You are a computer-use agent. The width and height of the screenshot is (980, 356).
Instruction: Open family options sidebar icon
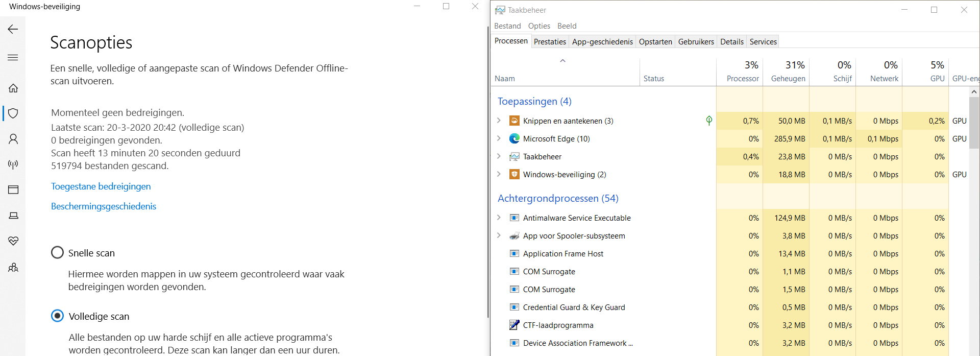pos(13,267)
